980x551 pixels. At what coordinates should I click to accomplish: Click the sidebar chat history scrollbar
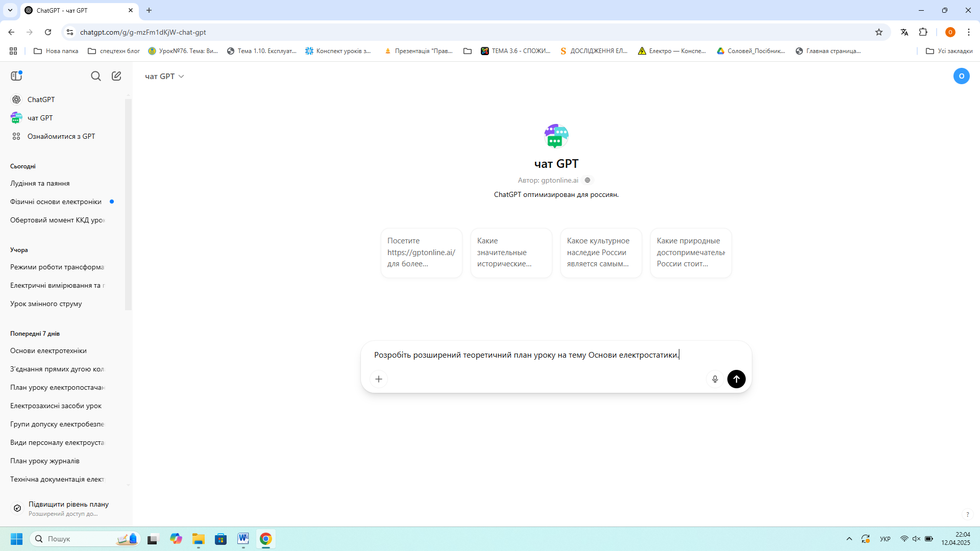[128, 204]
